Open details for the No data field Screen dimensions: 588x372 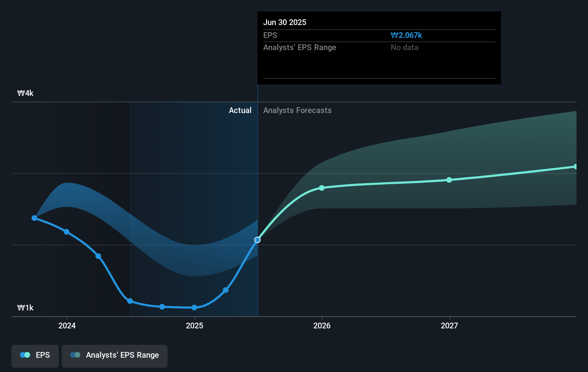(404, 47)
